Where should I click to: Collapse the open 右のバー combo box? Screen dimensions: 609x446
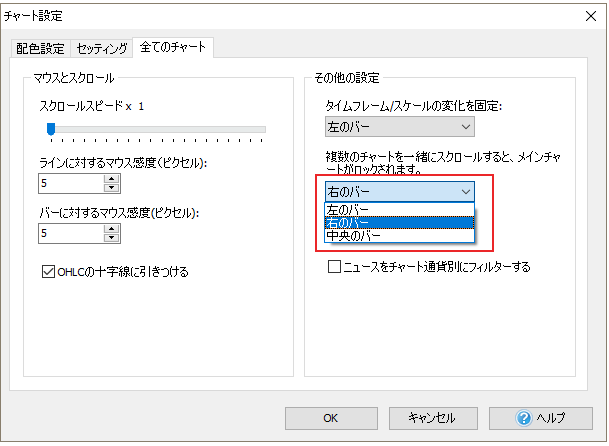pyautogui.click(x=464, y=191)
